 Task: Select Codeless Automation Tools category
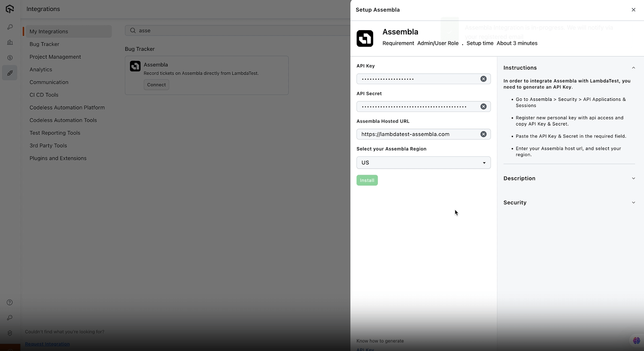click(63, 120)
